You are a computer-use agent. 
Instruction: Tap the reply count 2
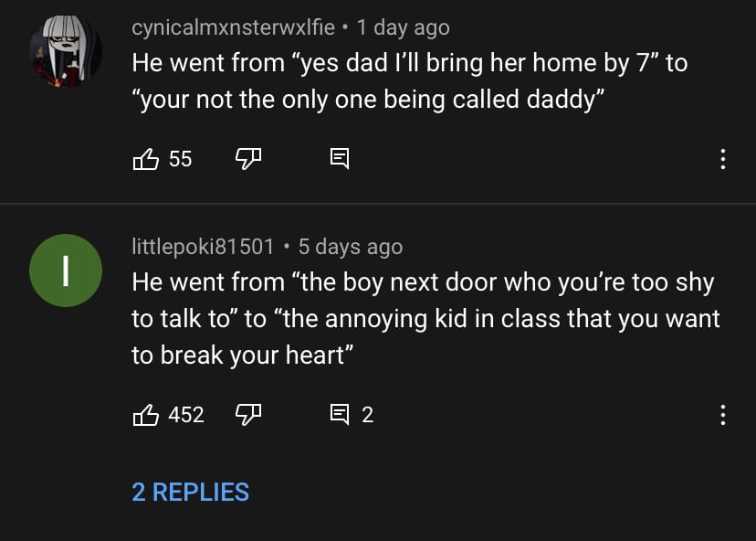(367, 415)
